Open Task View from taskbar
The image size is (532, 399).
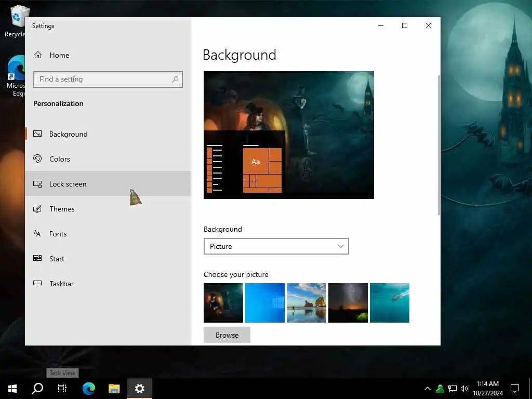pos(62,389)
